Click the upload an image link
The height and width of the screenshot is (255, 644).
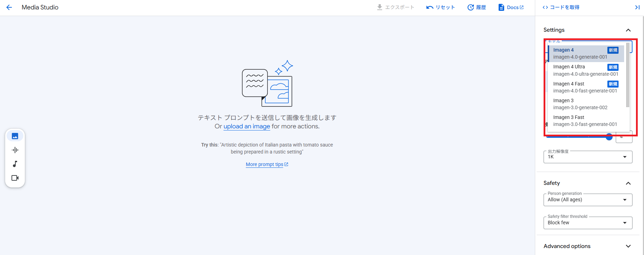tap(247, 126)
